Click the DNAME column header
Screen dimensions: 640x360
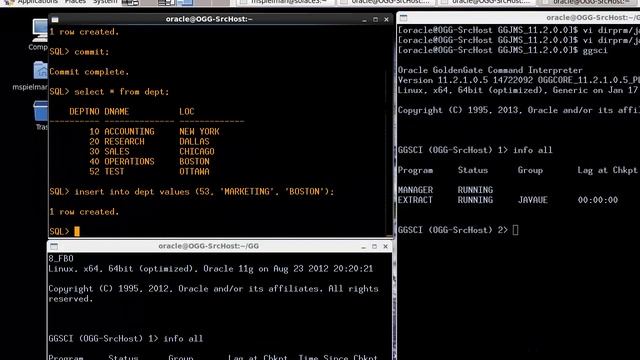117,111
